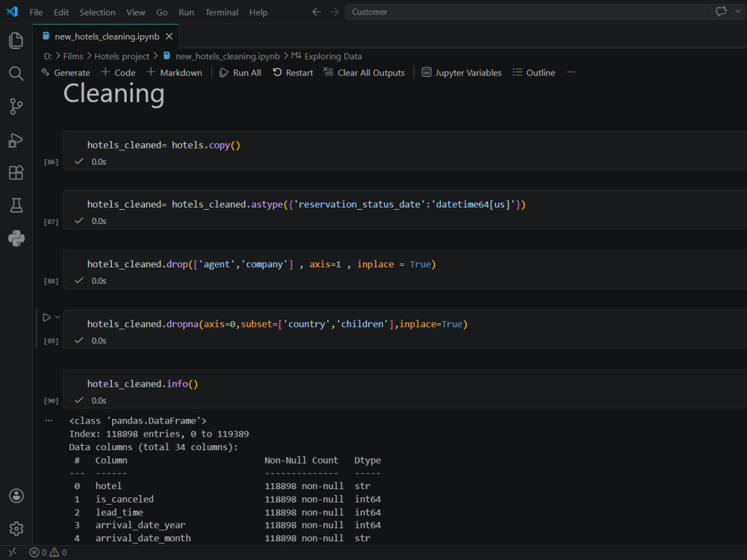Open the Run and Debug view
This screenshot has height=560, width=747.
click(x=16, y=140)
